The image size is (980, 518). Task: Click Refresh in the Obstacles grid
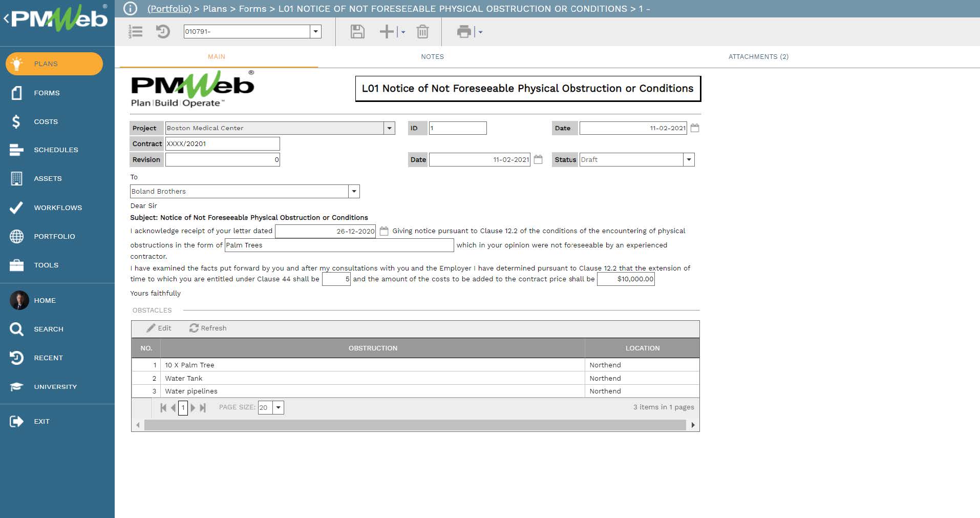(208, 328)
